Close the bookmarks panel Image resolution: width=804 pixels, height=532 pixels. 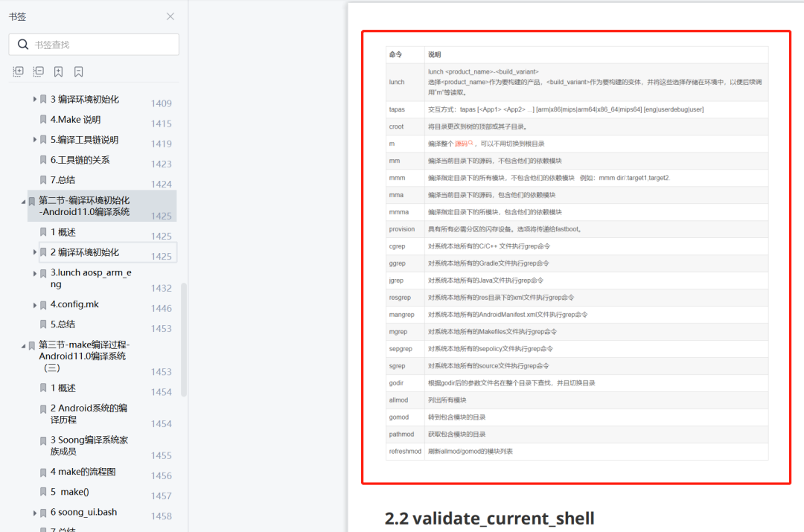170,16
